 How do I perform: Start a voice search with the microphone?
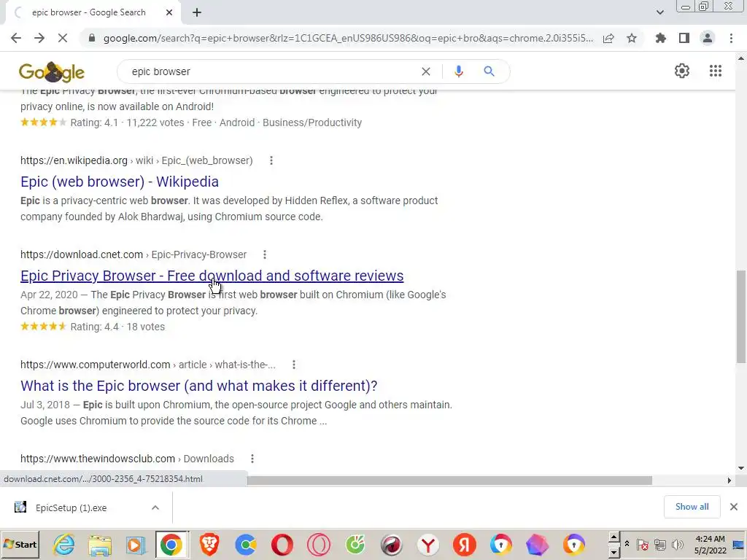pyautogui.click(x=458, y=71)
